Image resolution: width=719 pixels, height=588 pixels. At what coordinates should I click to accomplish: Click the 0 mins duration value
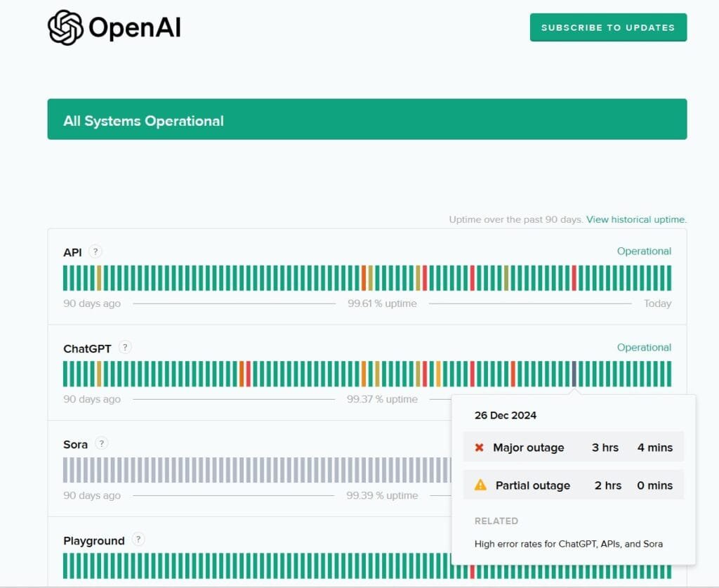[x=655, y=485]
